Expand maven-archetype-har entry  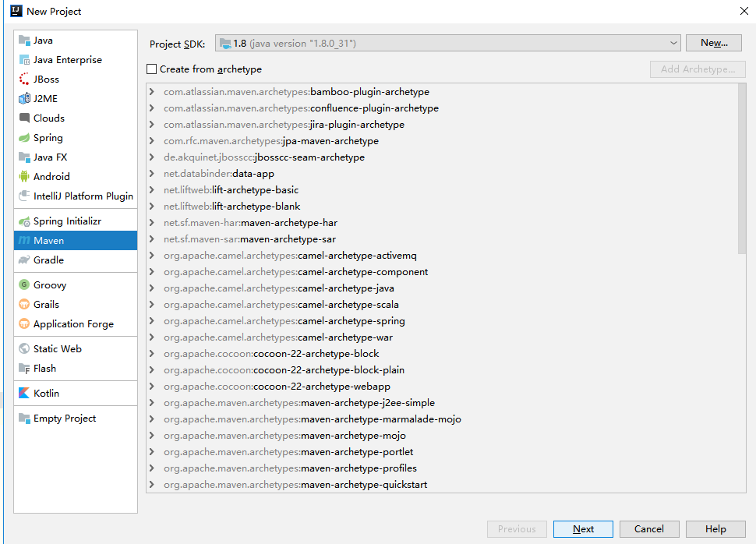[x=152, y=223]
